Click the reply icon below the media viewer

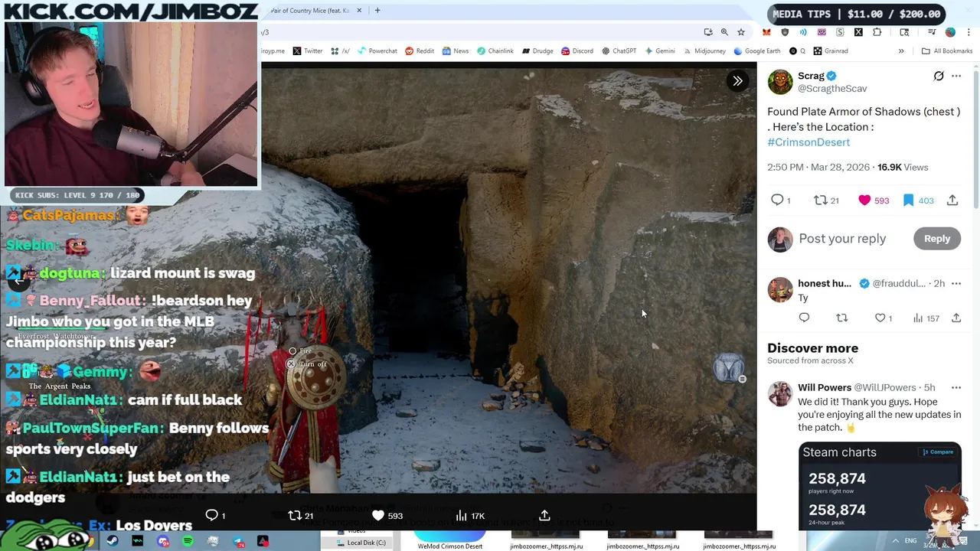pos(212,515)
